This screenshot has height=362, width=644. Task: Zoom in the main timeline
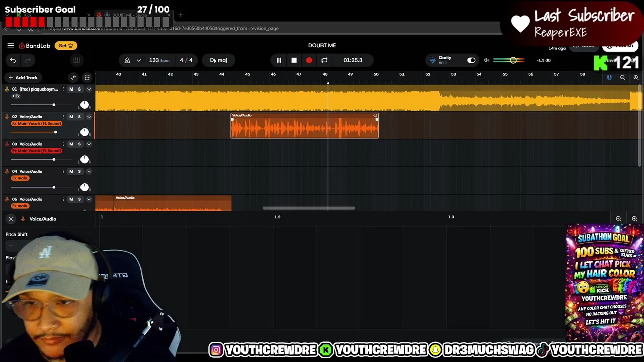636,78
